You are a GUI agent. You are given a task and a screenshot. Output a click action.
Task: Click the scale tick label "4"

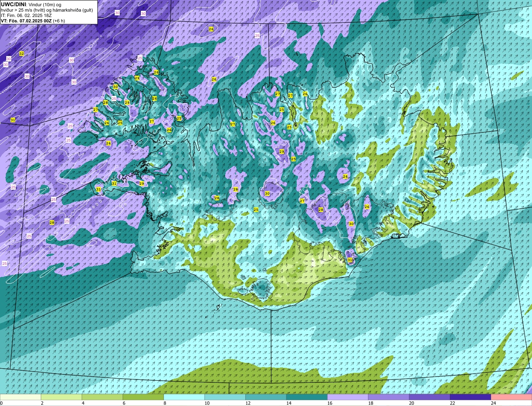(83, 403)
